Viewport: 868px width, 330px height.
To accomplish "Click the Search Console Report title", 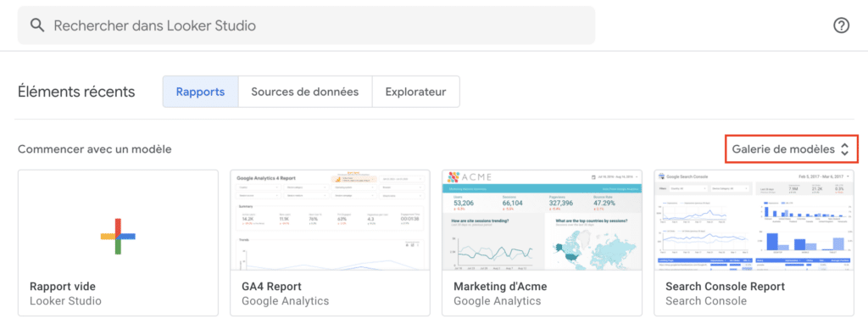I will [x=726, y=287].
